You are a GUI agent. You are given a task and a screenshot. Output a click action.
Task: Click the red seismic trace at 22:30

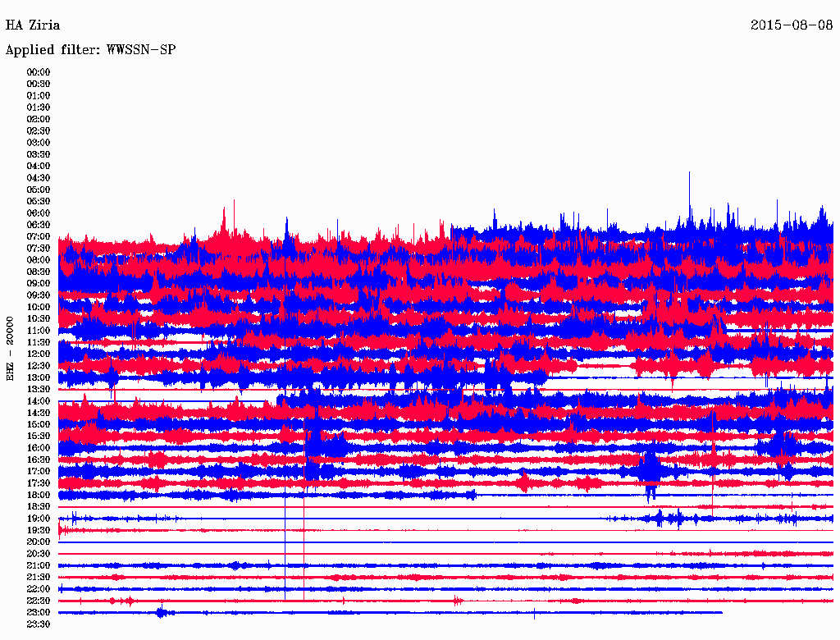(445, 601)
